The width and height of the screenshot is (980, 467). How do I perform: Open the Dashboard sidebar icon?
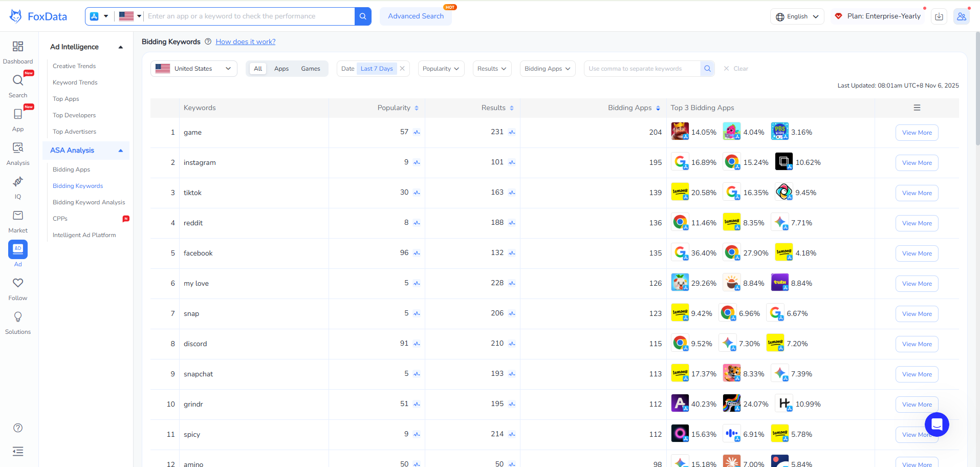18,47
